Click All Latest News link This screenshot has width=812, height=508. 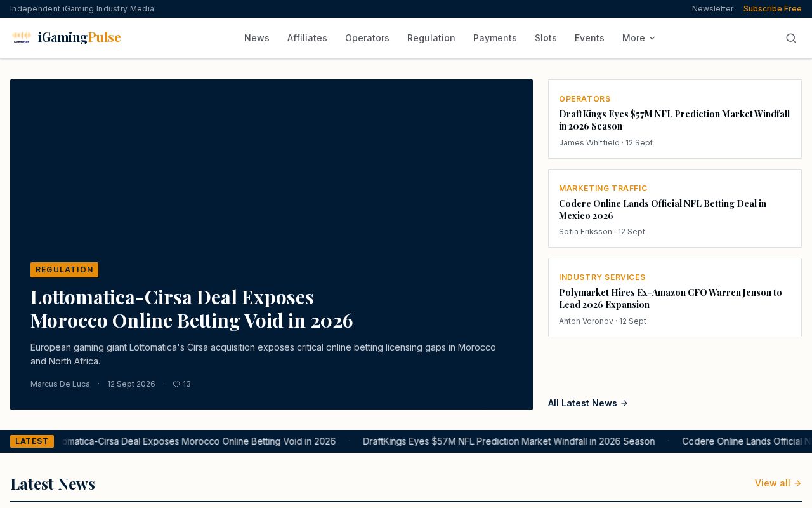588,403
